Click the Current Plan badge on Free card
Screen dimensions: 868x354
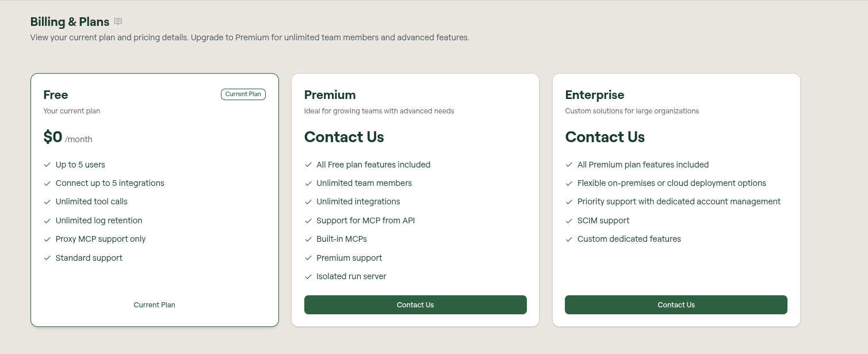[243, 94]
